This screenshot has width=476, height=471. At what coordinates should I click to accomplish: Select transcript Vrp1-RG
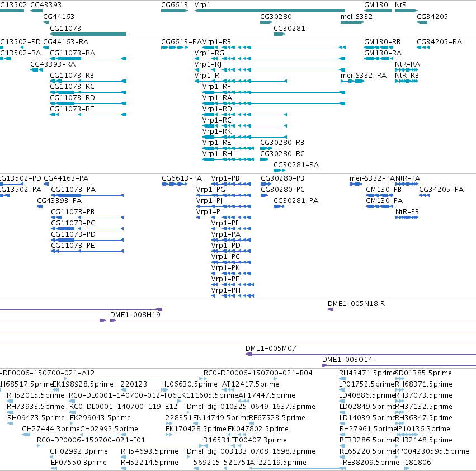(209, 53)
